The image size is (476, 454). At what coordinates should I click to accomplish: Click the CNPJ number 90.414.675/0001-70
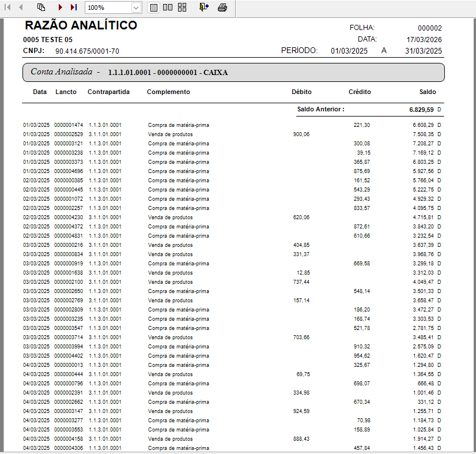tap(87, 51)
